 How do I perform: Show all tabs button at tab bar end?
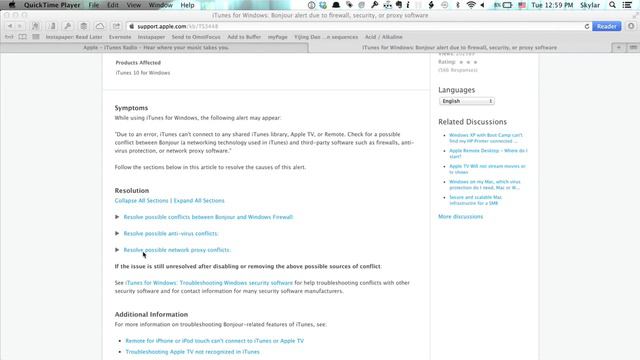(x=633, y=48)
